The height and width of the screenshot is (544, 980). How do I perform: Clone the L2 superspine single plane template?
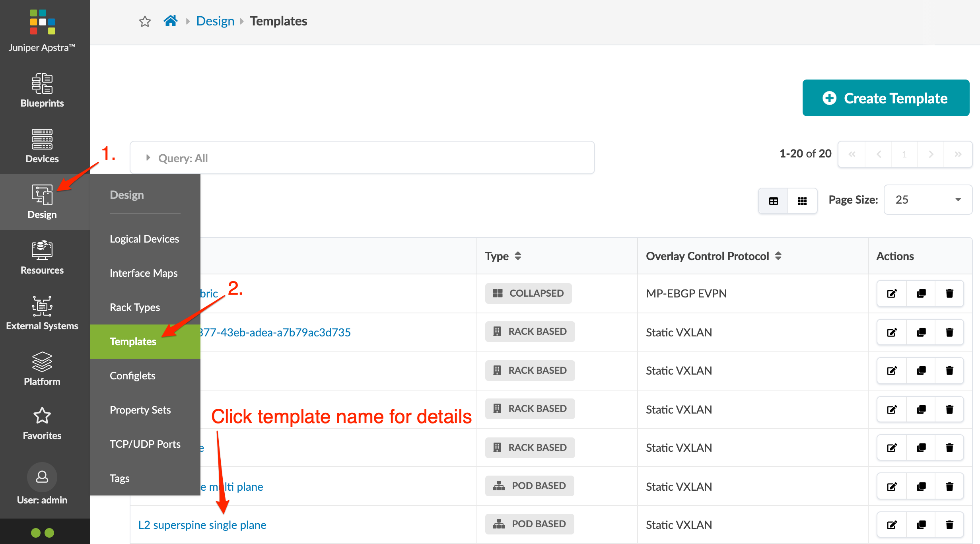pos(921,525)
